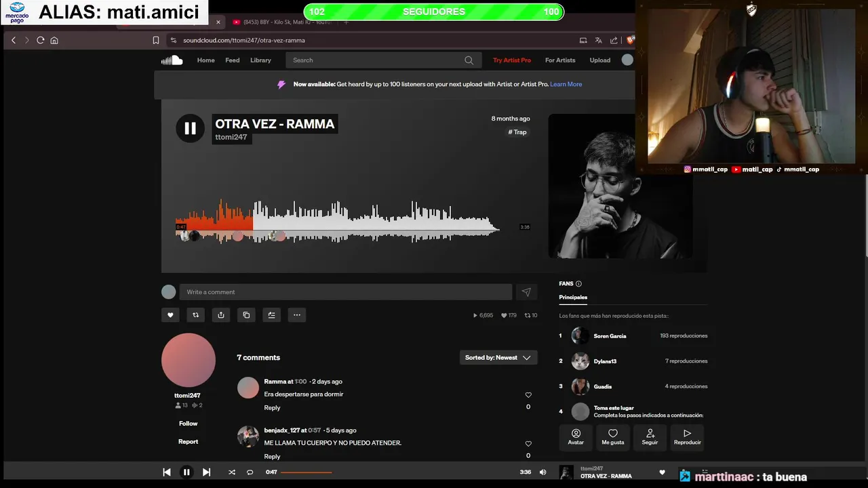The height and width of the screenshot is (488, 868).
Task: Open Try Artist Pro link
Action: (512, 60)
